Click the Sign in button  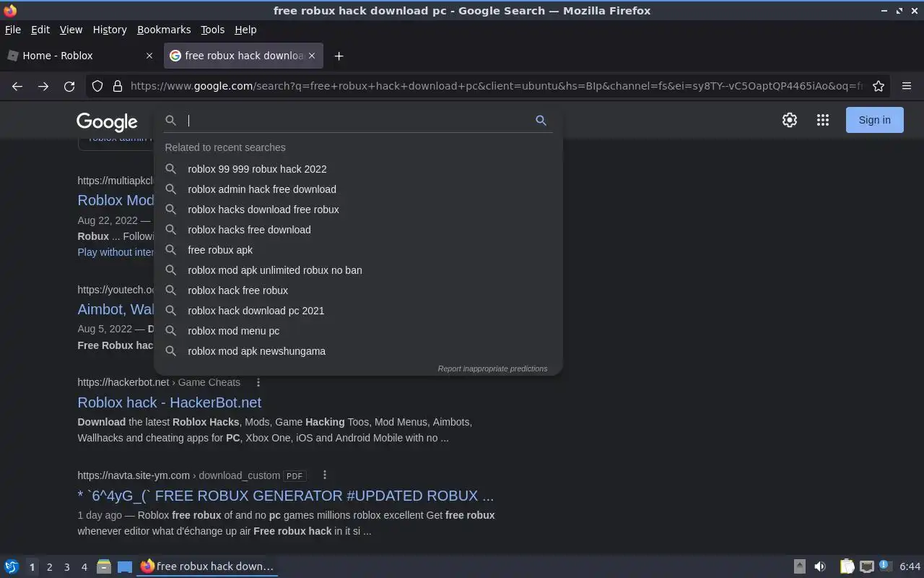(874, 120)
